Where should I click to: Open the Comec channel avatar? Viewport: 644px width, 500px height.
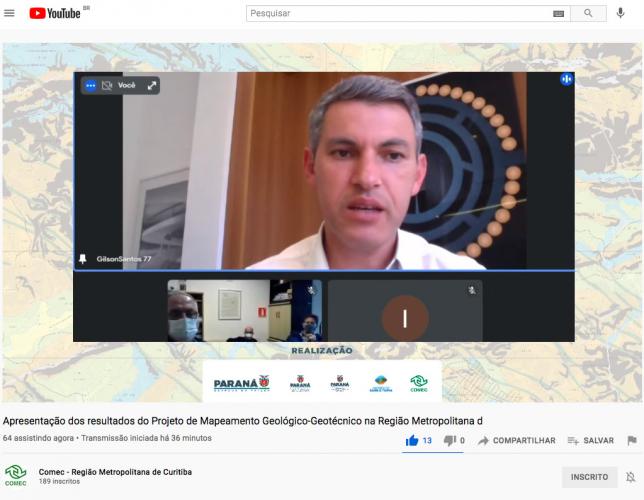[x=15, y=476]
